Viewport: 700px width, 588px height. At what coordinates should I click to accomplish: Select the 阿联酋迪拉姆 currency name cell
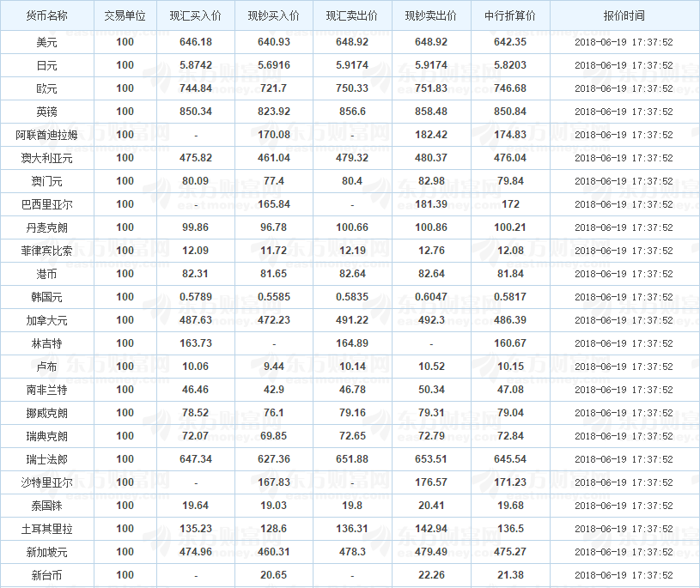coord(47,135)
